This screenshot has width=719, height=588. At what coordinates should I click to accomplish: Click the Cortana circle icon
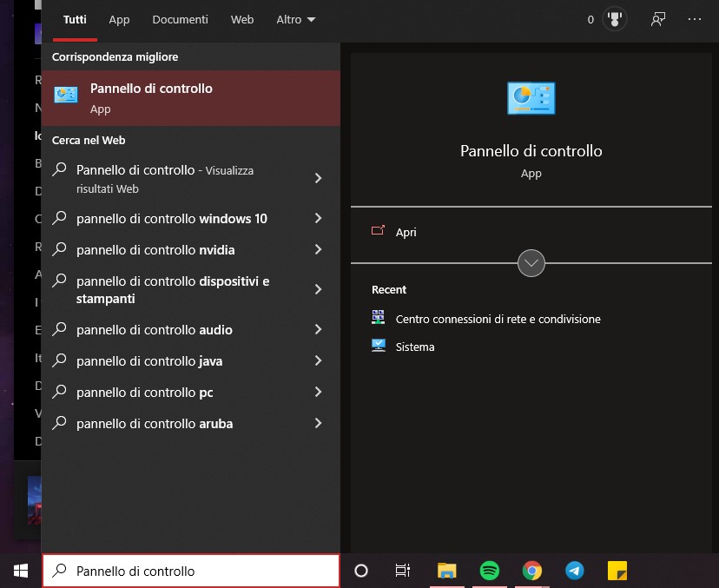361,571
